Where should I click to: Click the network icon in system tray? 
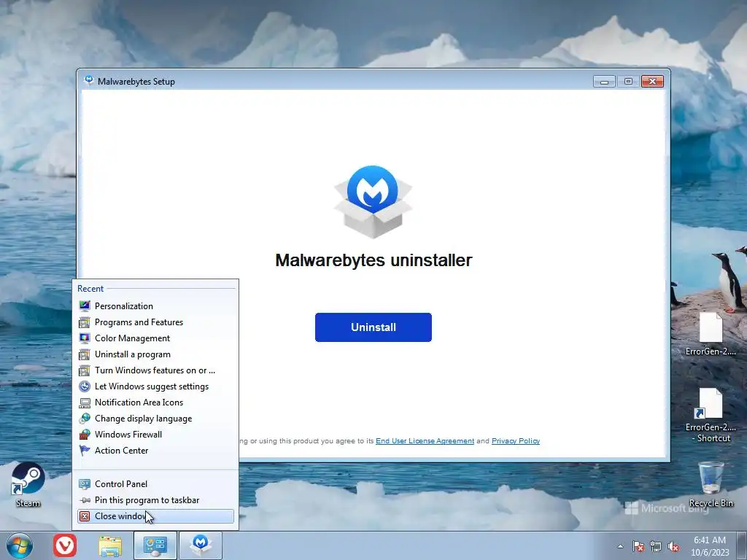click(656, 546)
